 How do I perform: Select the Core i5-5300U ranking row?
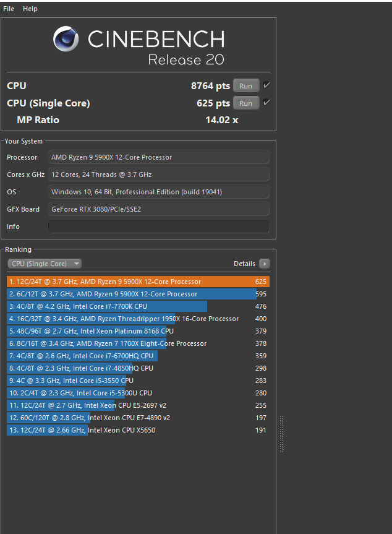[138, 393]
